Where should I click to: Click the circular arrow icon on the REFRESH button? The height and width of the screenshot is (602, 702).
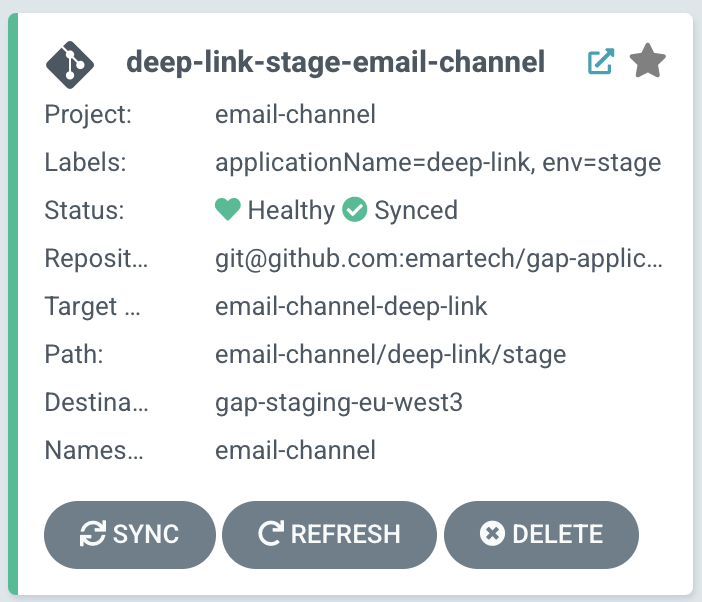coord(271,533)
